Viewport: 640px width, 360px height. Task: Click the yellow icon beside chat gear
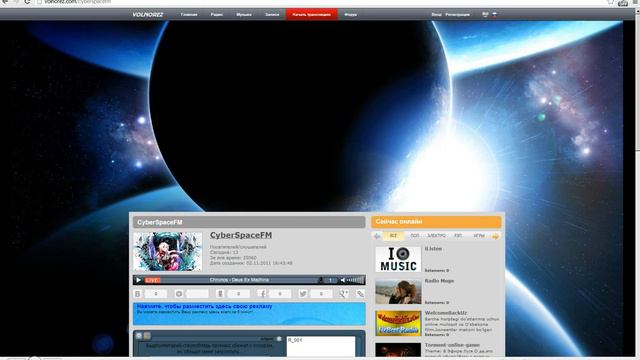pos(147,336)
